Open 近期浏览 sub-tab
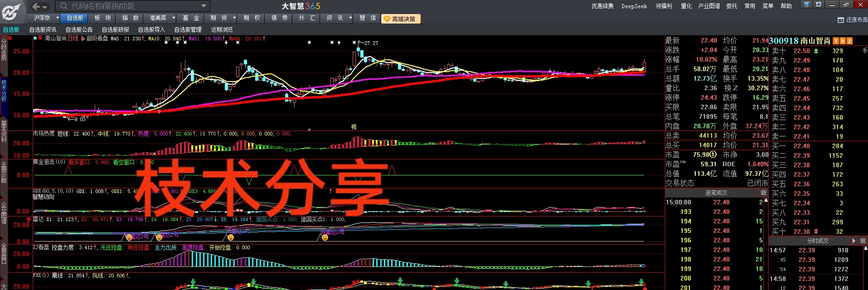 [x=222, y=29]
